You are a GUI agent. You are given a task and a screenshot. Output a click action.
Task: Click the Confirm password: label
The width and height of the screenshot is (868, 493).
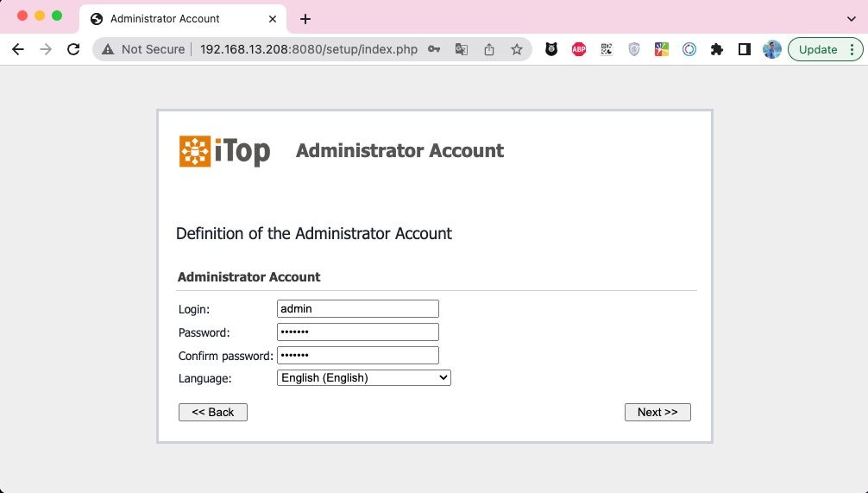[x=226, y=356]
